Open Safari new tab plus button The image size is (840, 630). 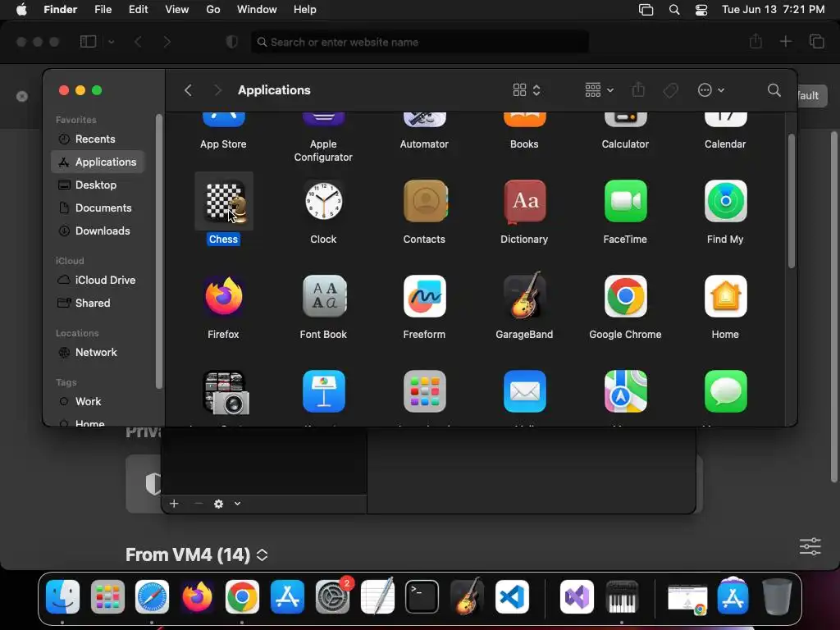point(785,41)
